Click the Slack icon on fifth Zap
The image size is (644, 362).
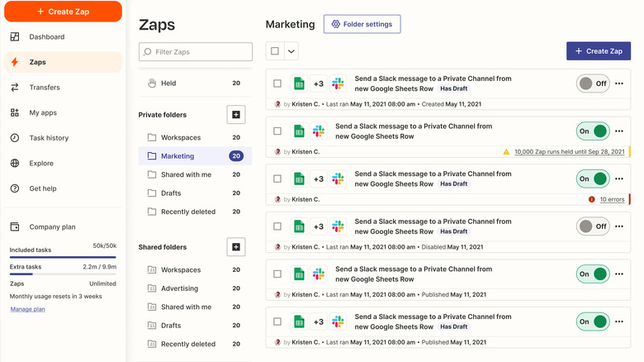[319, 274]
